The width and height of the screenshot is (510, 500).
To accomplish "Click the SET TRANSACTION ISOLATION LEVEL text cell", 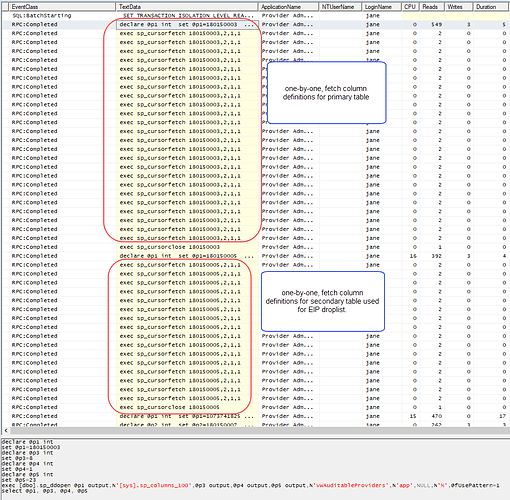I will [188, 16].
